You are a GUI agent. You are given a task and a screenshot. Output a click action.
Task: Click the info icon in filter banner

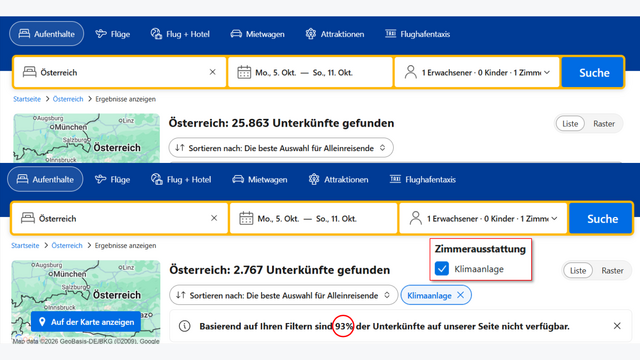click(184, 326)
